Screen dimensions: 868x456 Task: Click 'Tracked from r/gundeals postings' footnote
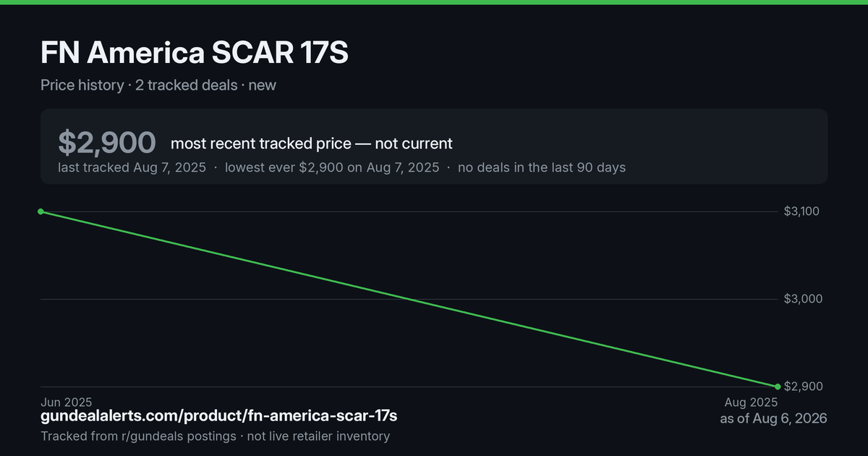point(138,436)
